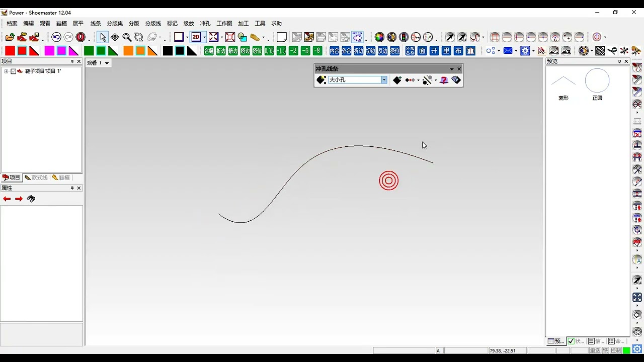The width and height of the screenshot is (644, 362).
Task: Expand the 鞋子项目 tree node
Action: pyautogui.click(x=6, y=71)
